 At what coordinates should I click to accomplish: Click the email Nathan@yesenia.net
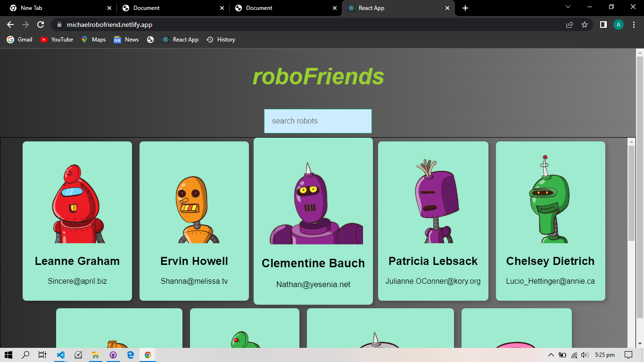pyautogui.click(x=314, y=285)
